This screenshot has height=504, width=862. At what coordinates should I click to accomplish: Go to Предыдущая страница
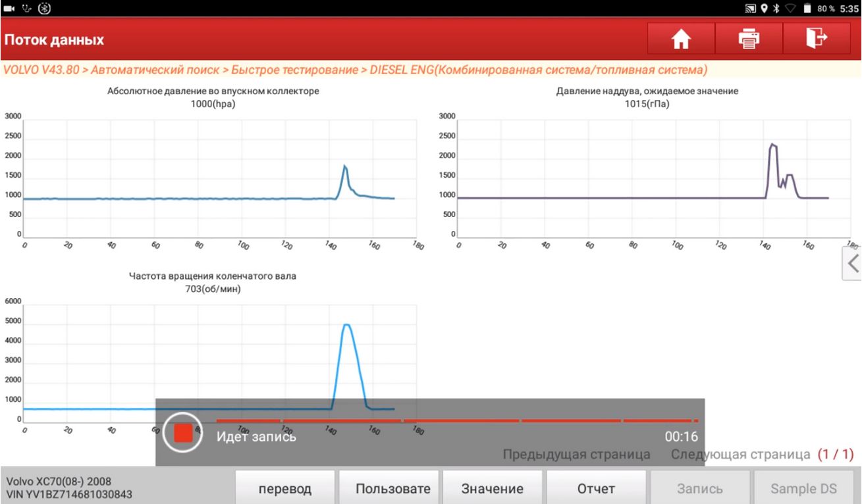[577, 454]
